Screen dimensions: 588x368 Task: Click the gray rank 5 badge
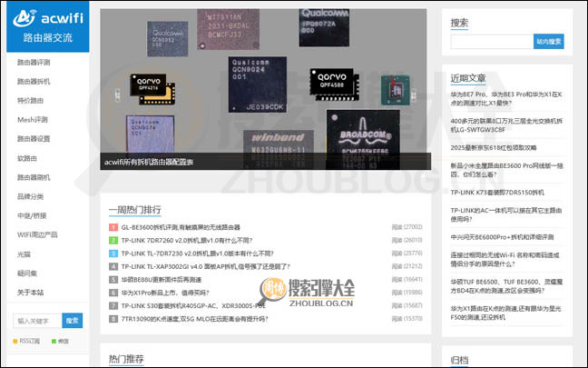(113, 279)
